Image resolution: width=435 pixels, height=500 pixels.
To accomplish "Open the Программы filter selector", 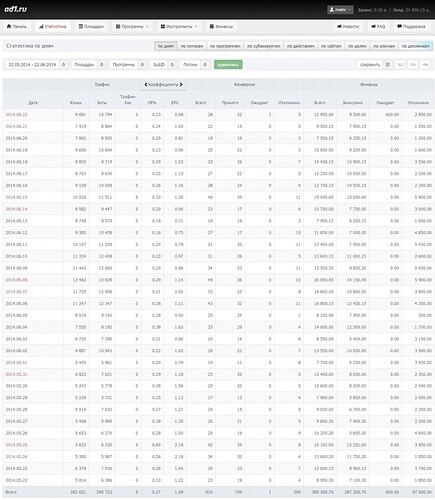I will [128, 65].
